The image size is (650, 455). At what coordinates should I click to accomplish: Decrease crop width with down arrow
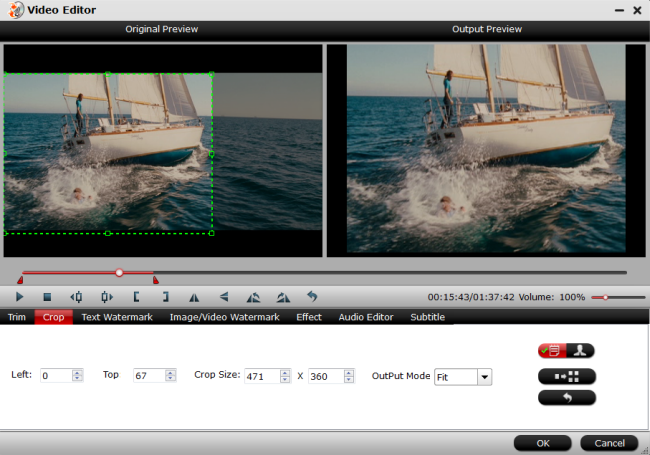(x=285, y=379)
